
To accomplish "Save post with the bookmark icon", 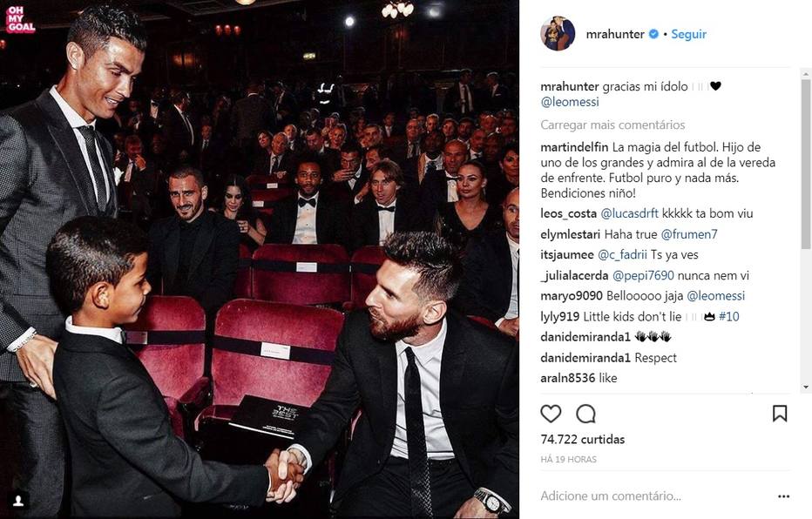I will pyautogui.click(x=780, y=414).
